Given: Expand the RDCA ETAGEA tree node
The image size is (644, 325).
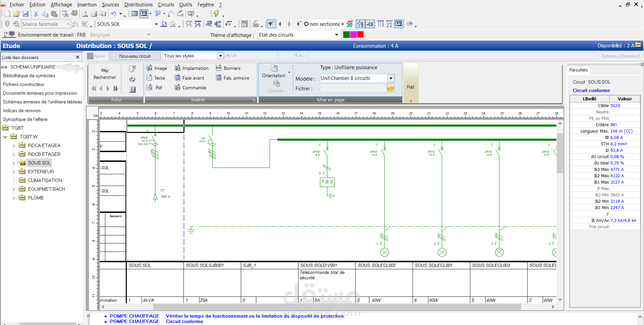Looking at the screenshot, I should coord(14,146).
